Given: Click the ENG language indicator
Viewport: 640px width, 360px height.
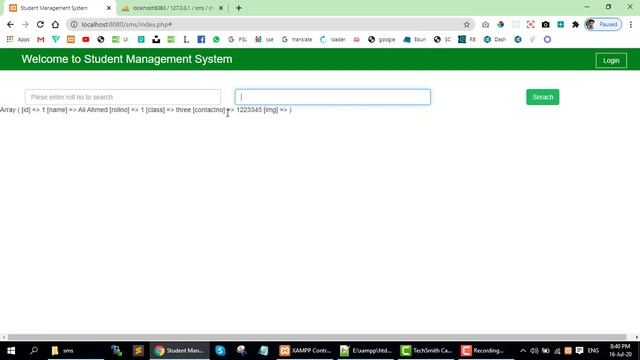Looking at the screenshot, I should tap(593, 351).
